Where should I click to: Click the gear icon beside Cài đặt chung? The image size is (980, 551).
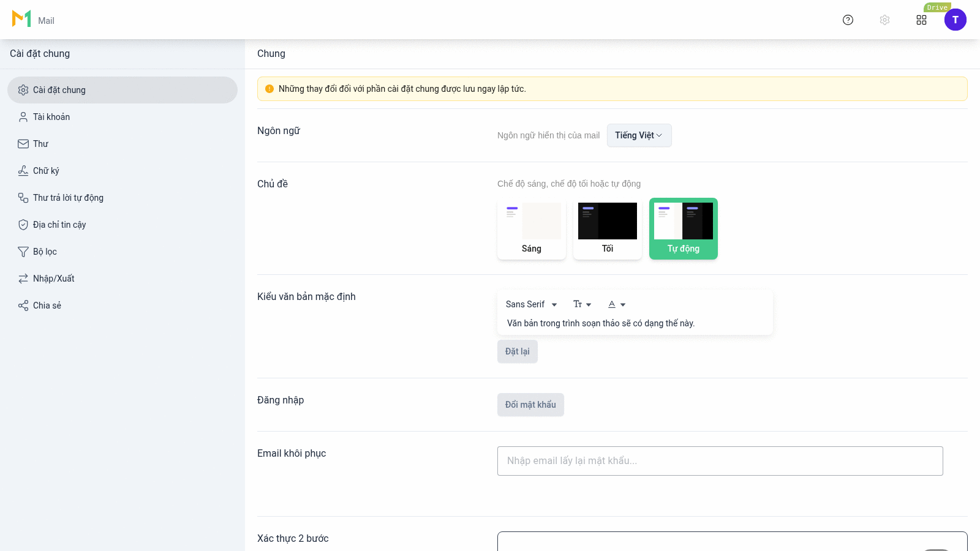tap(23, 90)
